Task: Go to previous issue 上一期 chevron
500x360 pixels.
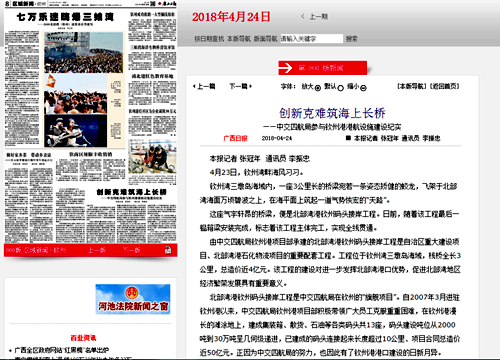Action: 303,16
